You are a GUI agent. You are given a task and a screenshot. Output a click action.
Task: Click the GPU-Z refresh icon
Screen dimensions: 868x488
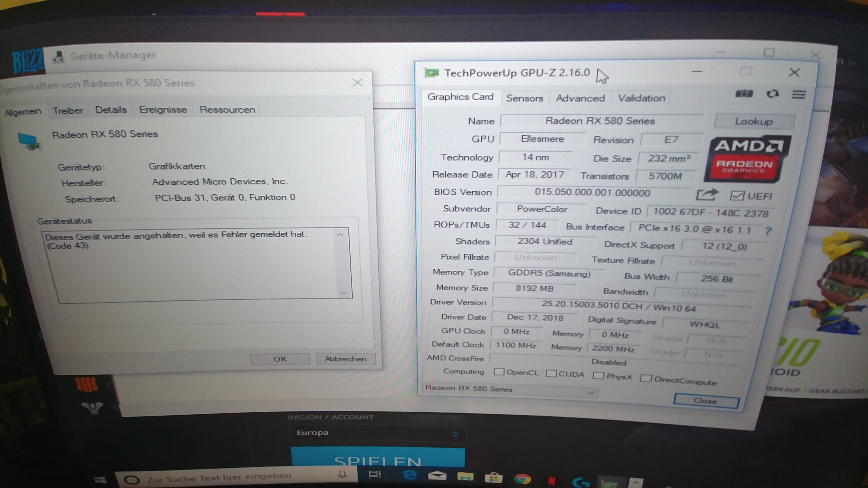tap(772, 94)
